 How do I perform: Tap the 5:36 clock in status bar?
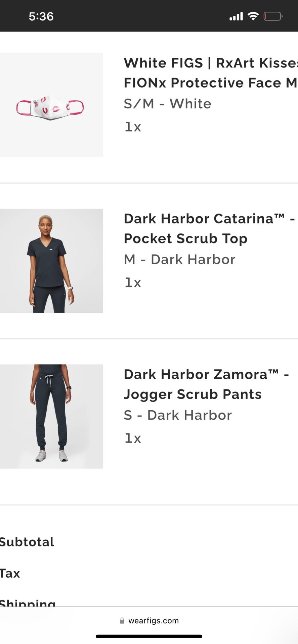coord(41,16)
